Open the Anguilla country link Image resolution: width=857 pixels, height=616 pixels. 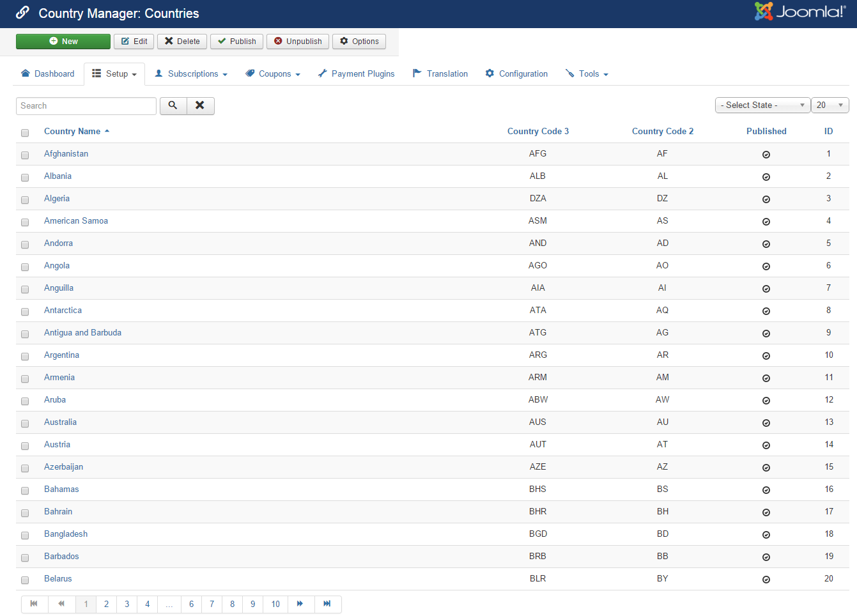coord(59,288)
